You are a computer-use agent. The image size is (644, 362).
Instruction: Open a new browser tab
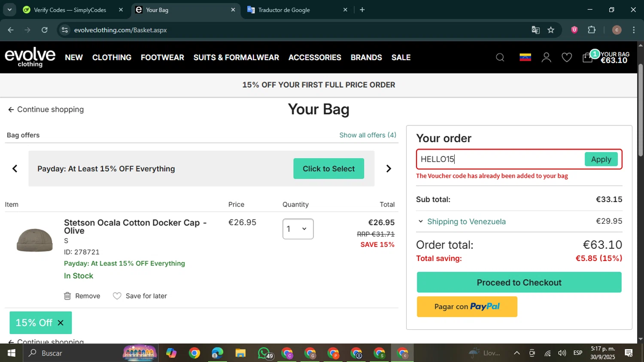point(362,10)
